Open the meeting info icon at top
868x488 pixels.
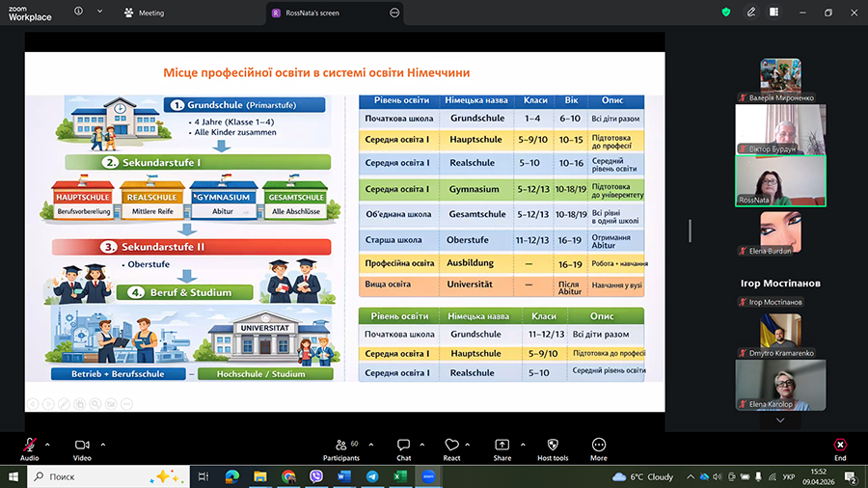coord(77,12)
